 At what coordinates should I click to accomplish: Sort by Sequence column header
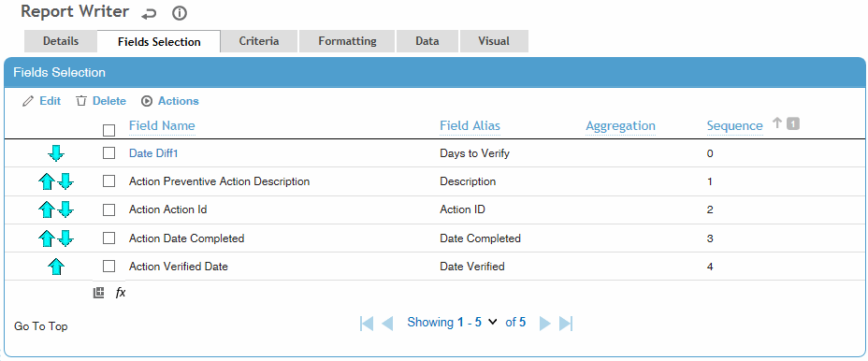pyautogui.click(x=735, y=125)
